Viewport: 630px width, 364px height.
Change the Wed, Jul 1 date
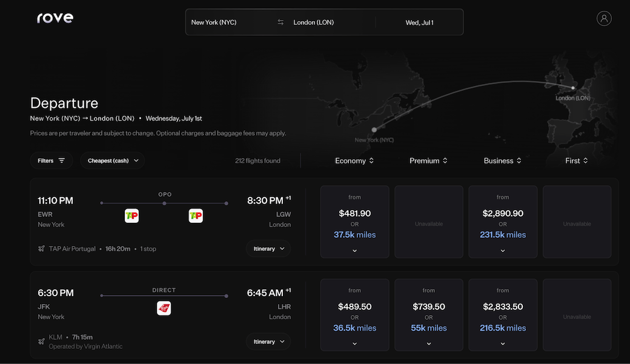[419, 22]
